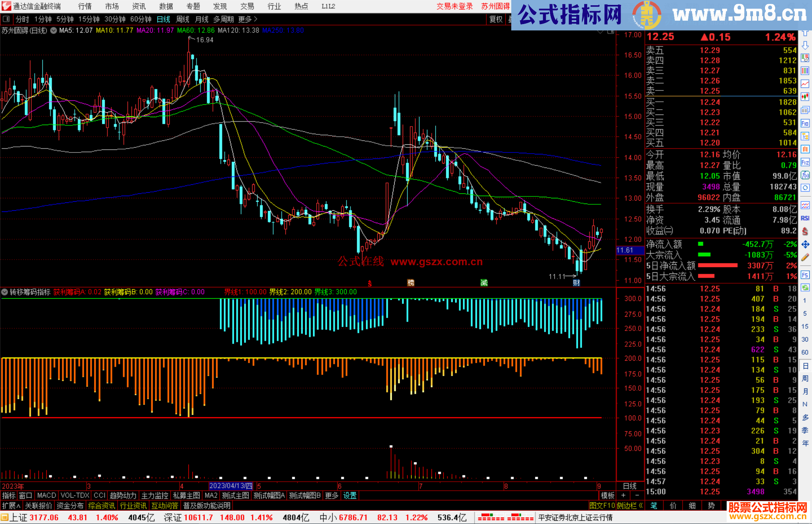Open the 资讯 menu

[x=139, y=6]
